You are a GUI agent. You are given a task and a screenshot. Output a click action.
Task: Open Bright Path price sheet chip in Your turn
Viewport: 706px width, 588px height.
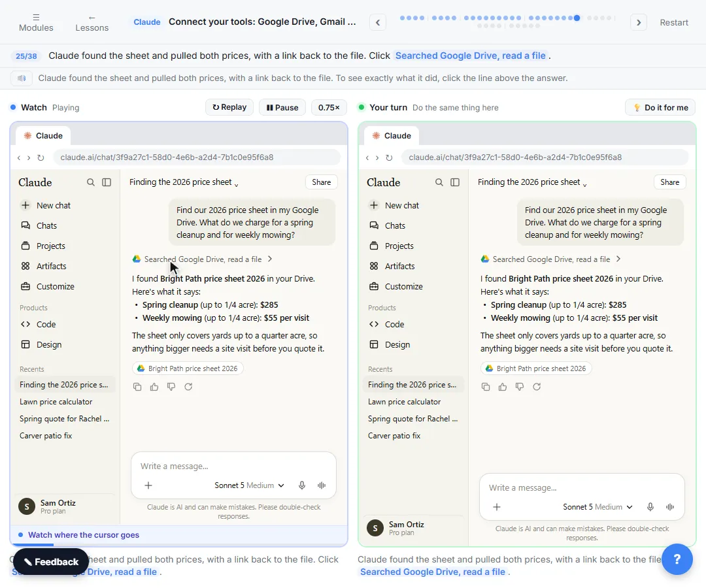(536, 368)
